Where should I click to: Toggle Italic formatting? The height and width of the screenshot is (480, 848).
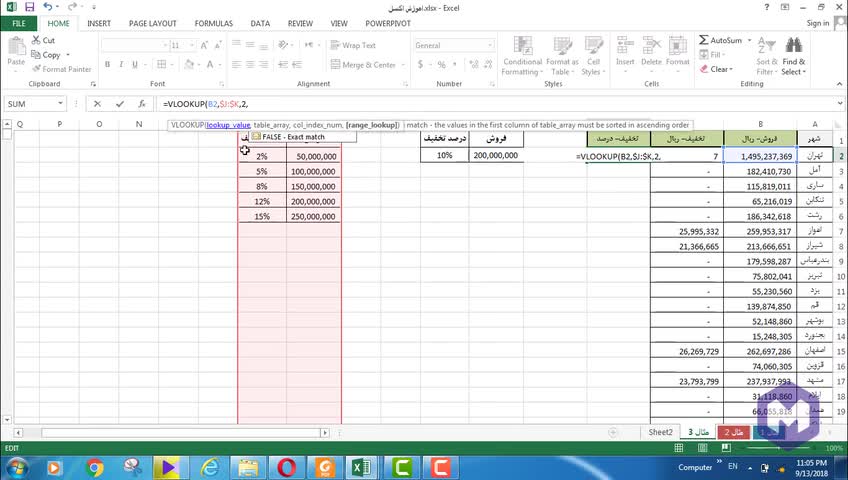[121, 64]
